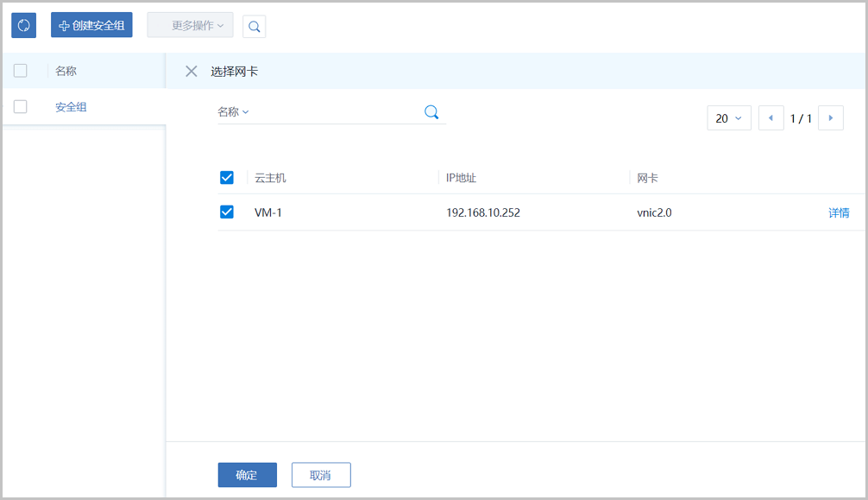Uncheck the VM-1 row checkbox
The image size is (868, 500).
tap(227, 212)
